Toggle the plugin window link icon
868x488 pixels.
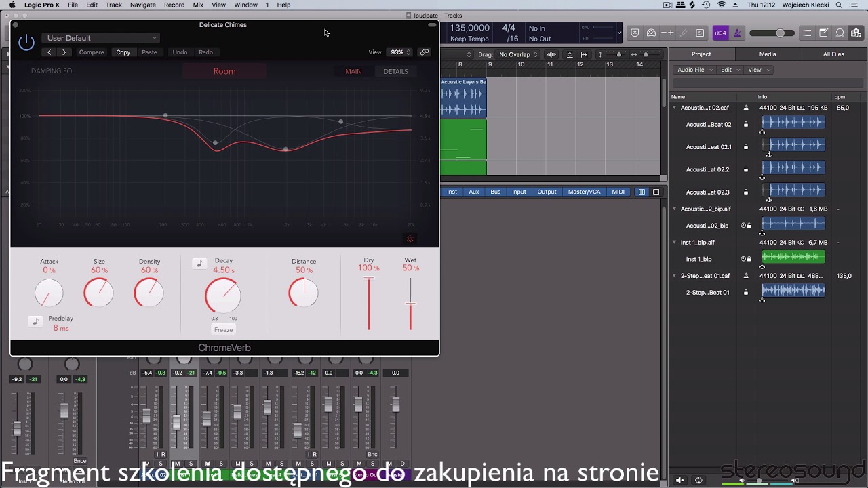pos(425,52)
